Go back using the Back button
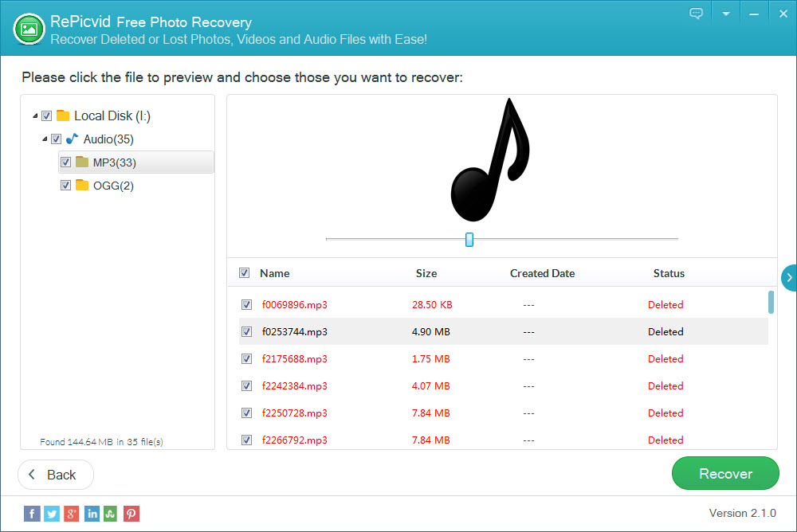The height and width of the screenshot is (532, 797). tap(55, 474)
